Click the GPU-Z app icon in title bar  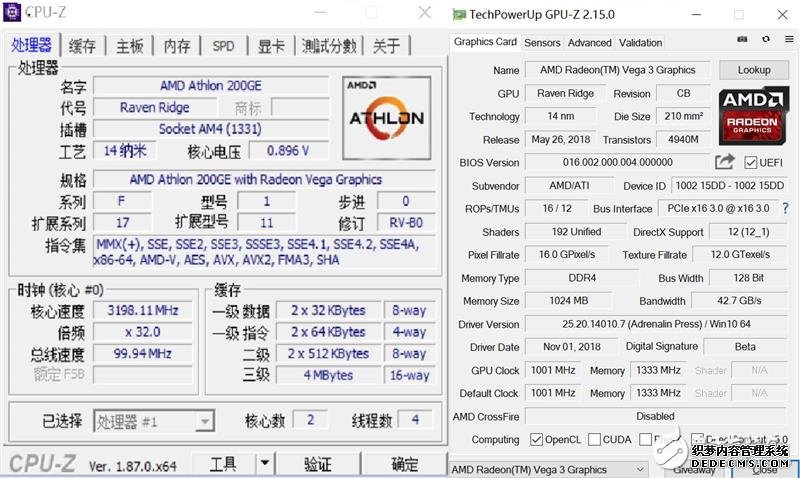(x=459, y=14)
